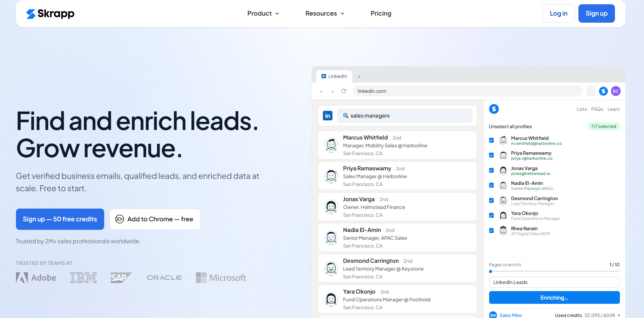Click Jonas Varga's avatar in extension panel
The image size is (644, 318).
point(503,171)
